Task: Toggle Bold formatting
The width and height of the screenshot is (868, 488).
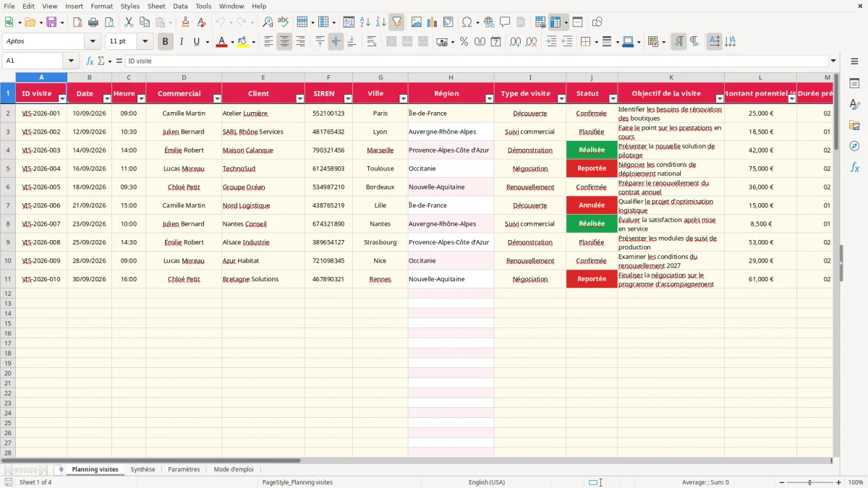Action: point(166,42)
